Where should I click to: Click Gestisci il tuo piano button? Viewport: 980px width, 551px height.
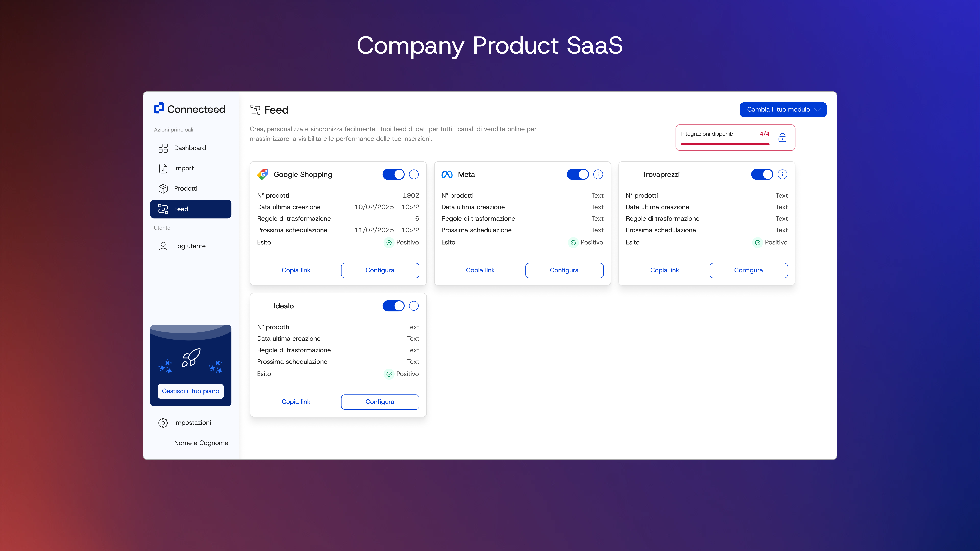pos(191,391)
